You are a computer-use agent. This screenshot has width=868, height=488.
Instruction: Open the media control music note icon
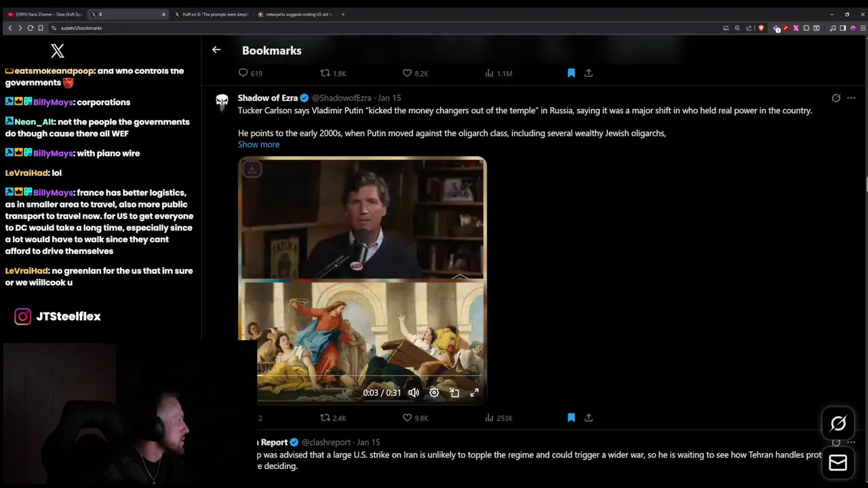pos(833,28)
